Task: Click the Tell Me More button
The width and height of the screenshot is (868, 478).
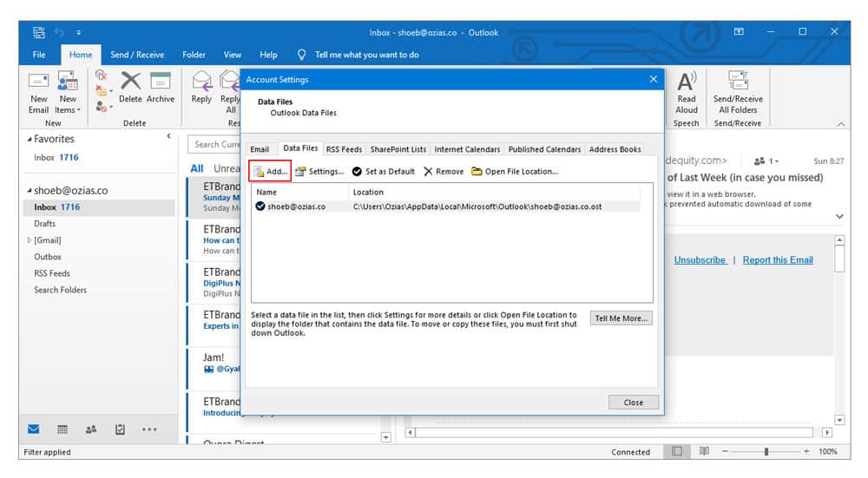Action: pos(621,318)
